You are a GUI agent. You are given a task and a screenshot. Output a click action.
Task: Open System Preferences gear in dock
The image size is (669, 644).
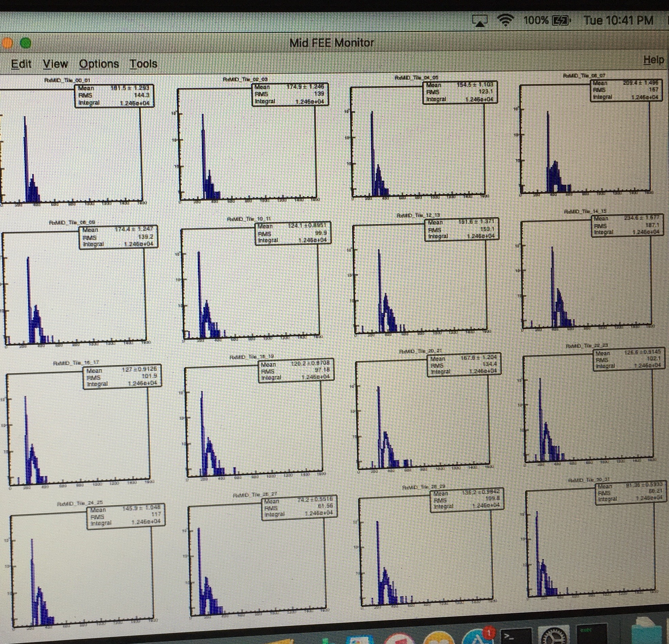click(554, 635)
